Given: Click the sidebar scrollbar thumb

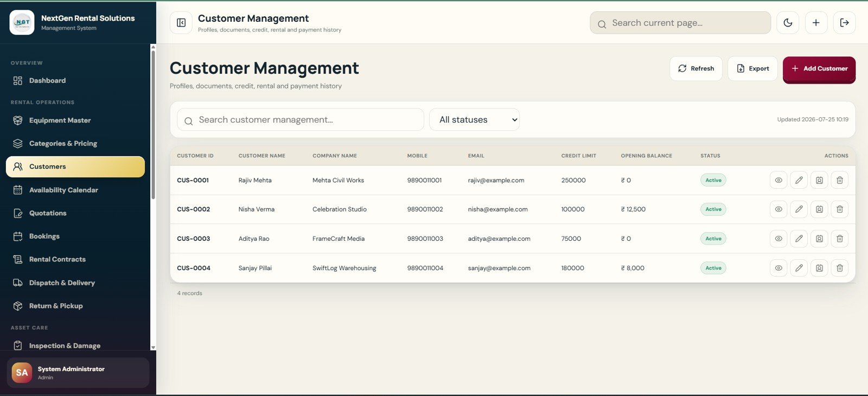Looking at the screenshot, I should click(153, 125).
